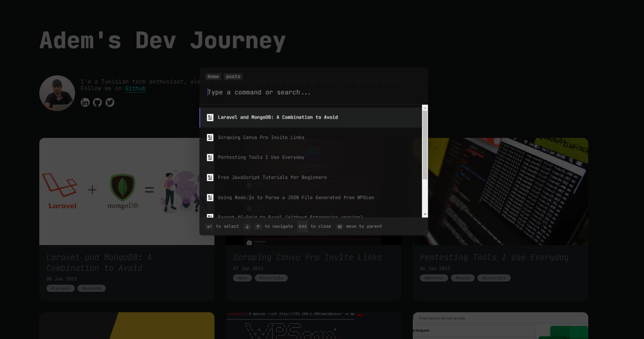Image resolution: width=644 pixels, height=339 pixels.
Task: Click the #php tag
Action: tap(242, 278)
